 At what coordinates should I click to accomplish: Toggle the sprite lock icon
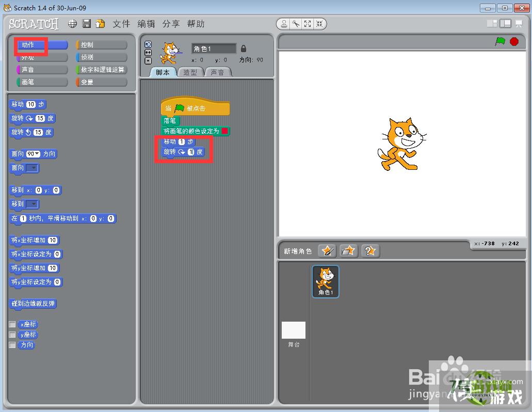[243, 49]
